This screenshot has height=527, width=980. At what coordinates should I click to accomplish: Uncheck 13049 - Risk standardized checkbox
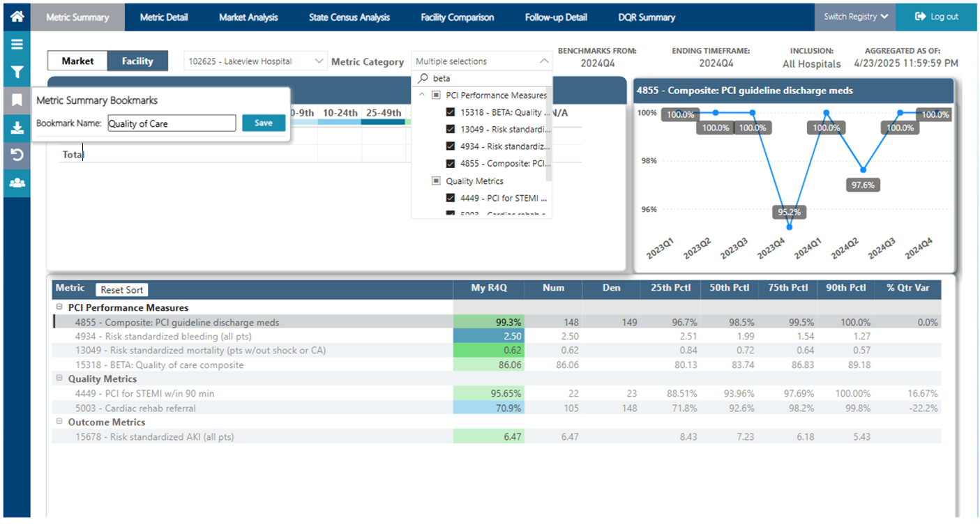[x=451, y=129]
